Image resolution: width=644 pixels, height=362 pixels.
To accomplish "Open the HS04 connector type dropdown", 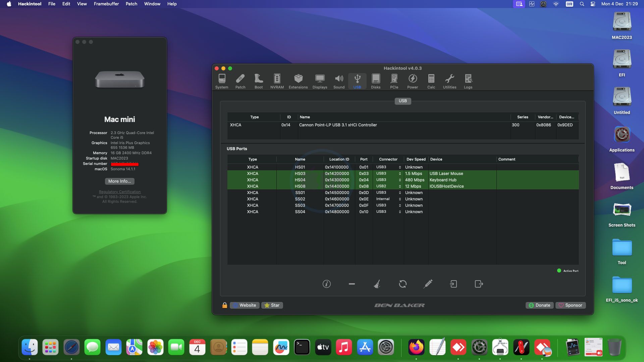I will pos(388,180).
